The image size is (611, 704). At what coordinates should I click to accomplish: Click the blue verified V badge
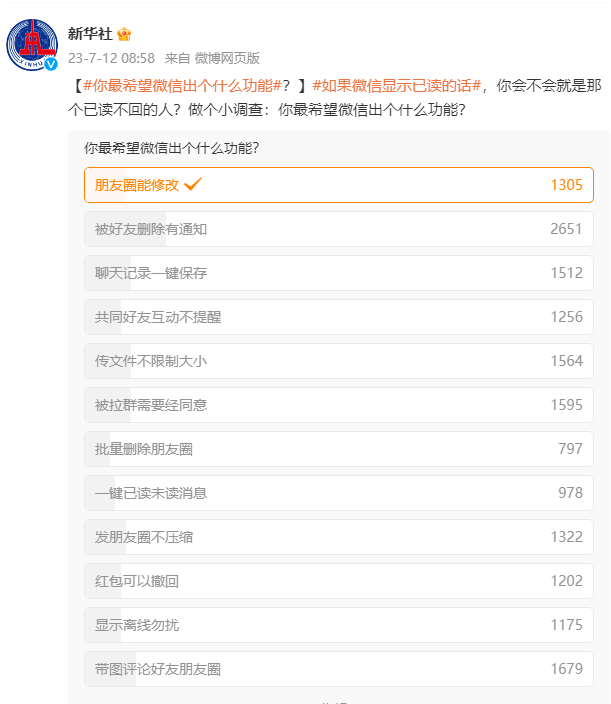tap(51, 64)
